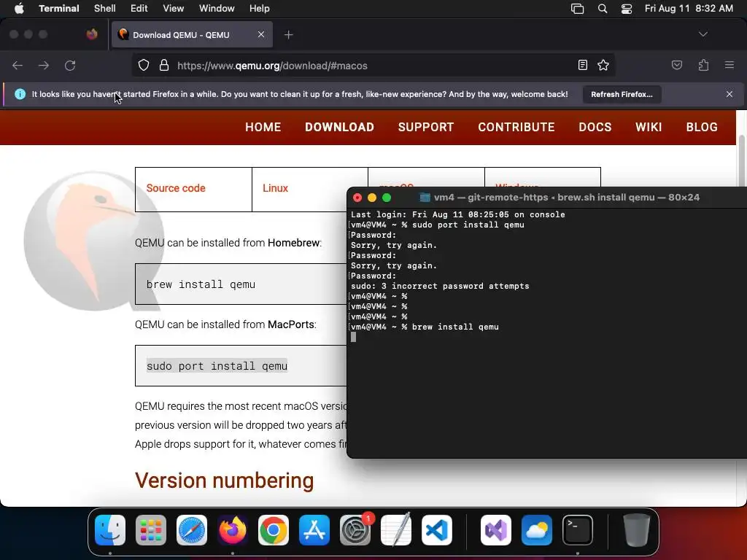The image size is (747, 560).
Task: Reload the QEMU page
Action: point(70,65)
